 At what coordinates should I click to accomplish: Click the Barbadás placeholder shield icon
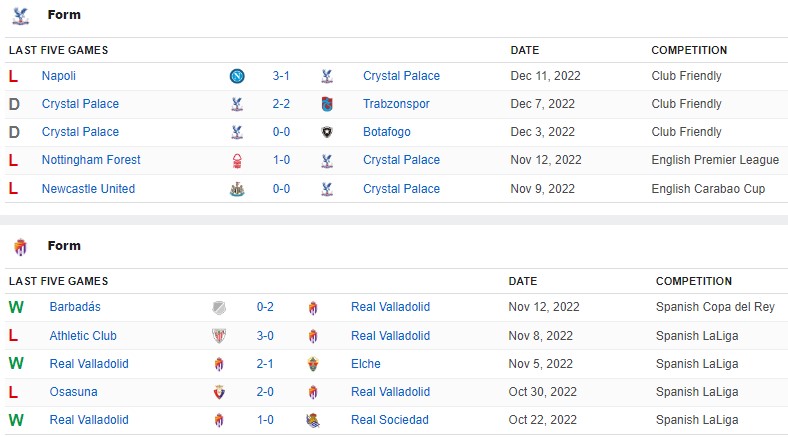[219, 307]
